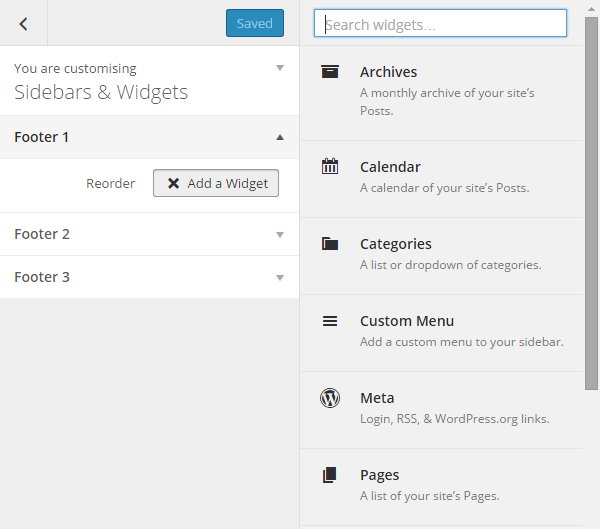Click 'Add a custom menu to your sidebar' text
This screenshot has width=600, height=529.
[x=461, y=342]
